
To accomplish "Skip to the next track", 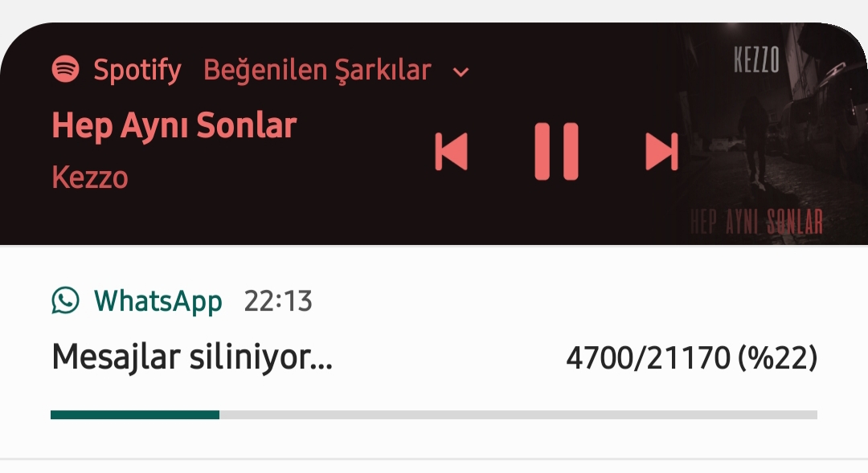I will (661, 152).
